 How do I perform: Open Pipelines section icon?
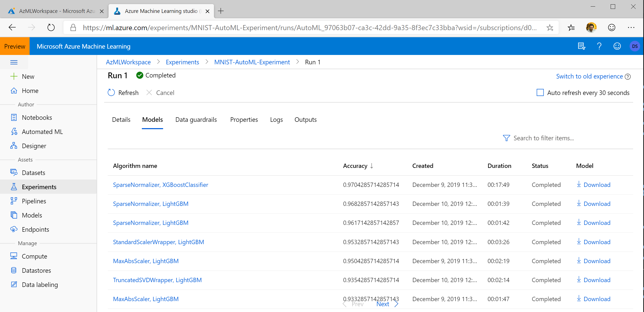pyautogui.click(x=14, y=201)
